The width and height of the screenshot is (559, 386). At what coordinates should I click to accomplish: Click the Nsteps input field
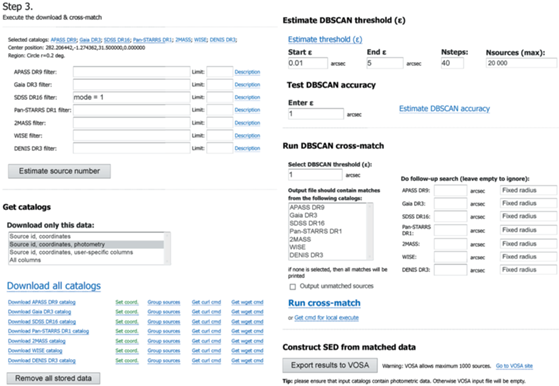(x=452, y=63)
